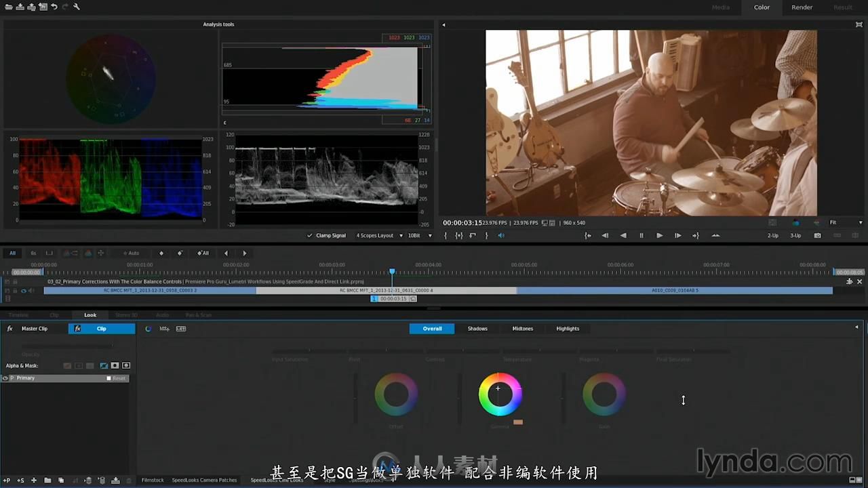This screenshot has height=488, width=868.
Task: Switch to the Media workspace
Action: pyautogui.click(x=721, y=7)
